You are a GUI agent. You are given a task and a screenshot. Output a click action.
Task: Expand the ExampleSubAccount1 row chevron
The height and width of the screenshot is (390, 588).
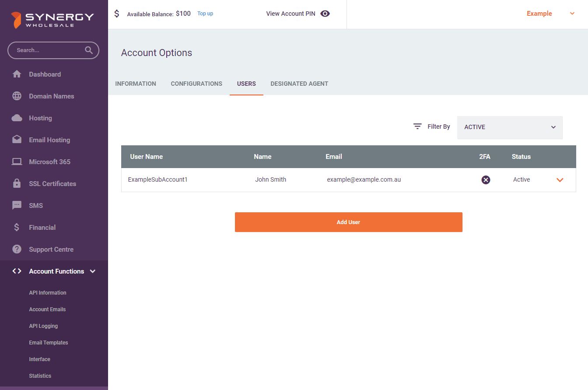pyautogui.click(x=560, y=180)
